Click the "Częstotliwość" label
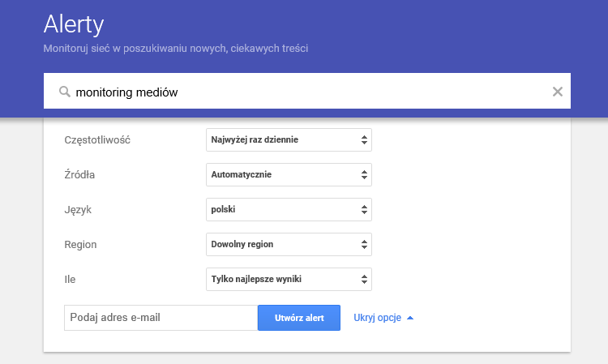Screen dimensions: 608x364 coord(97,140)
